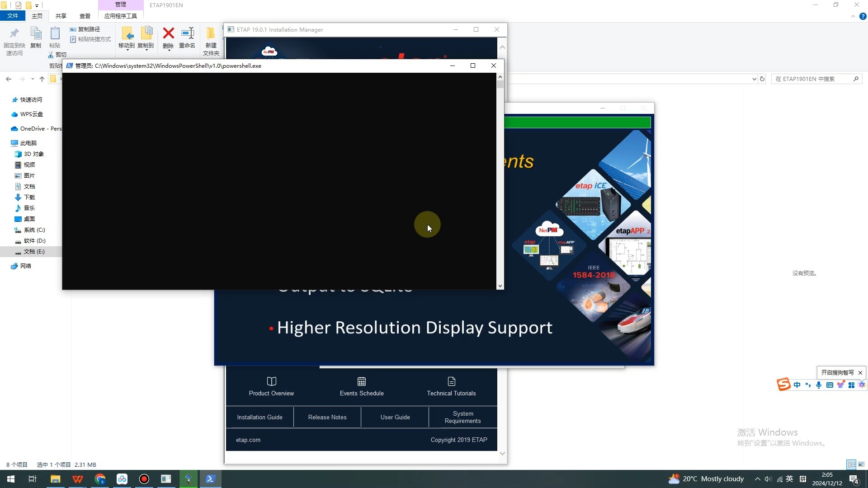Click Paste shortcut (粘贴快捷方式)

pos(90,39)
